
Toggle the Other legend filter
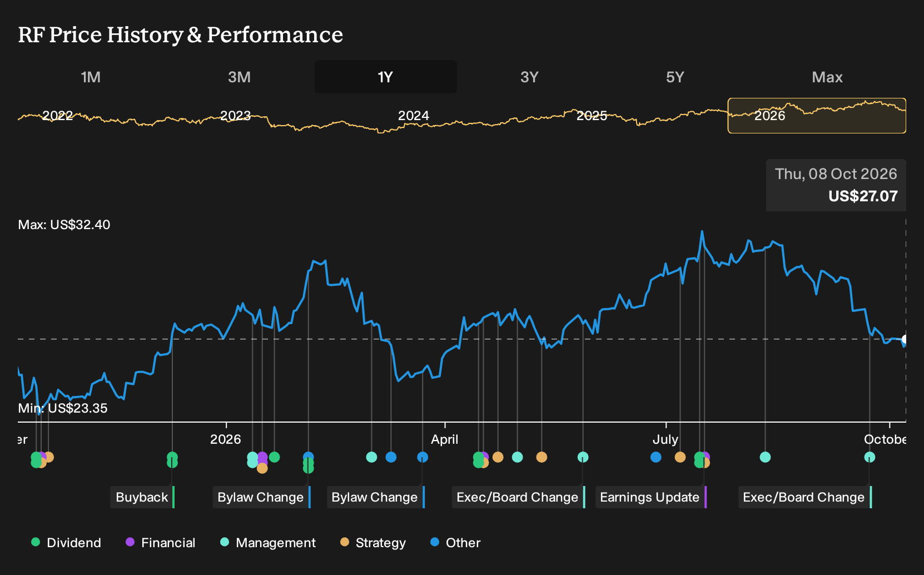click(x=455, y=543)
